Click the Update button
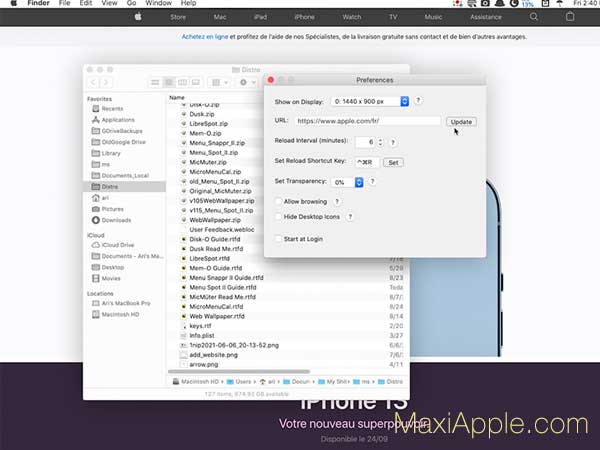Screen dimensions: 600x450 pyautogui.click(x=461, y=122)
